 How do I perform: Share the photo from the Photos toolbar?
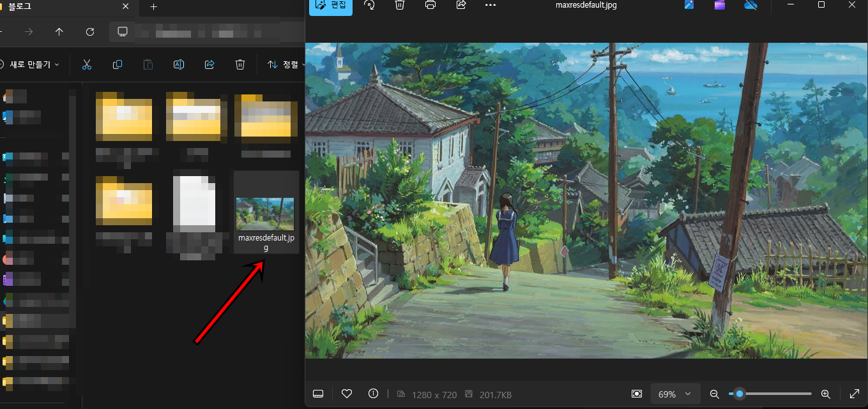461,5
